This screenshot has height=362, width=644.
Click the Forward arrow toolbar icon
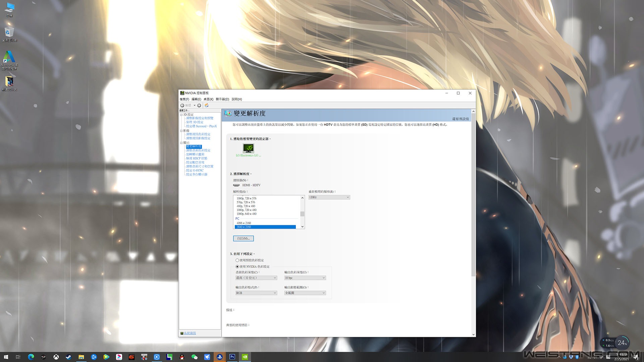click(x=199, y=105)
